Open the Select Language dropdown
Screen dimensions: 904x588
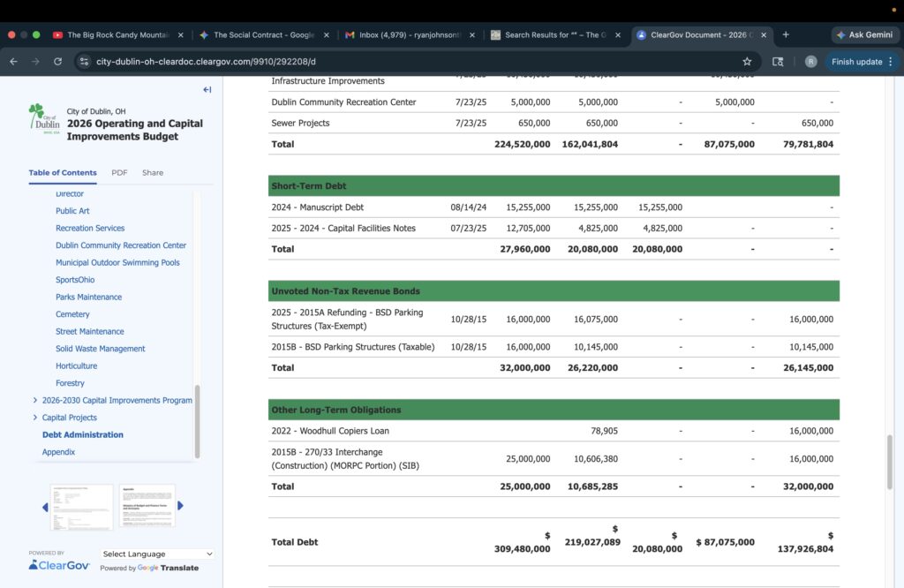coord(157,554)
